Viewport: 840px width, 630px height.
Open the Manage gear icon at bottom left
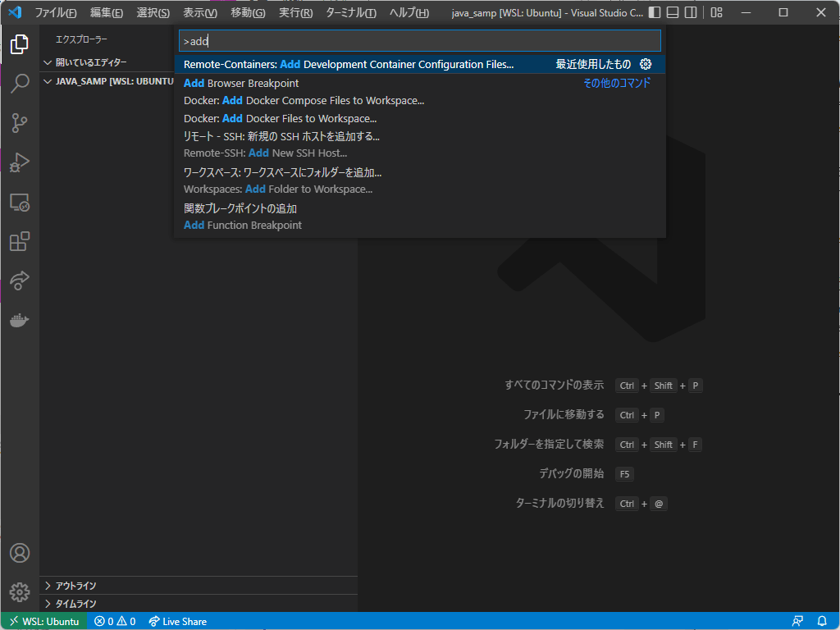20,592
